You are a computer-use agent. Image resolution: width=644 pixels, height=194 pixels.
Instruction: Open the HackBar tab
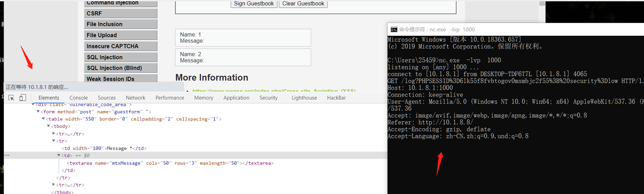tap(336, 98)
